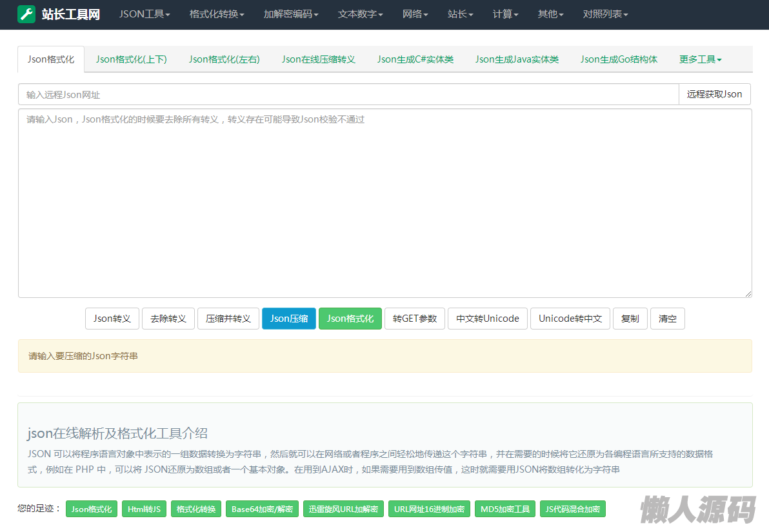Clear the input using 清空 button
Screen dimensions: 769x532
coord(667,319)
